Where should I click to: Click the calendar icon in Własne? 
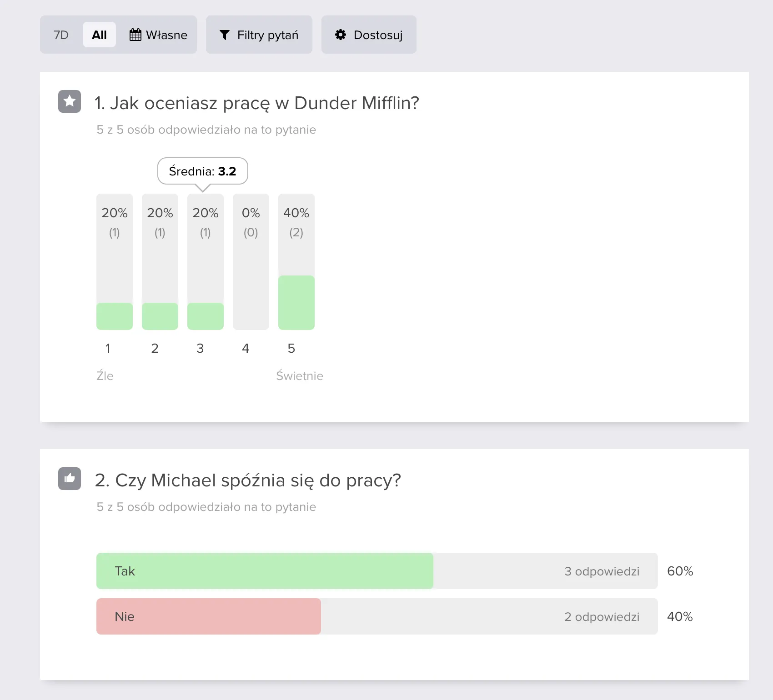[x=136, y=35]
